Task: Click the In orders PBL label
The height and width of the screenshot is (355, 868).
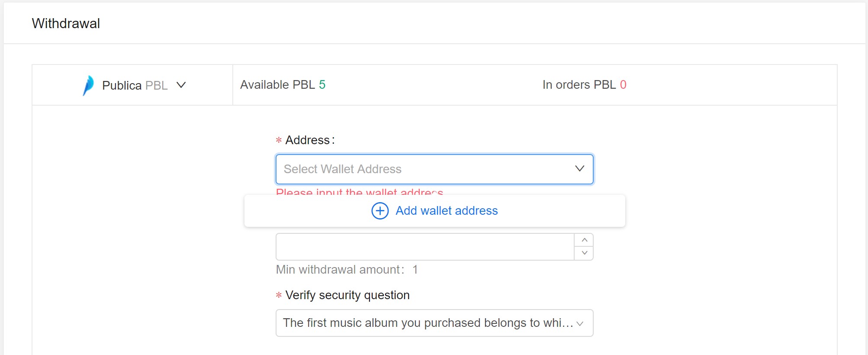Action: coord(579,85)
